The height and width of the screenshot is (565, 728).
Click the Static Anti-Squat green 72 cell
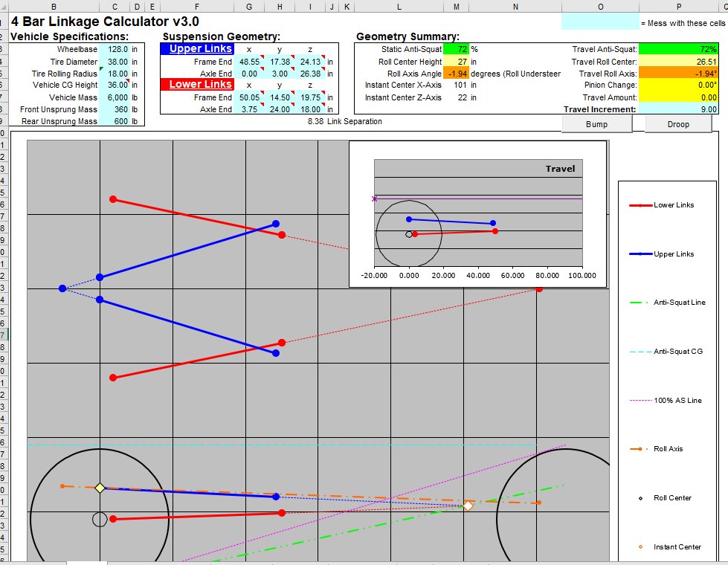pyautogui.click(x=457, y=49)
